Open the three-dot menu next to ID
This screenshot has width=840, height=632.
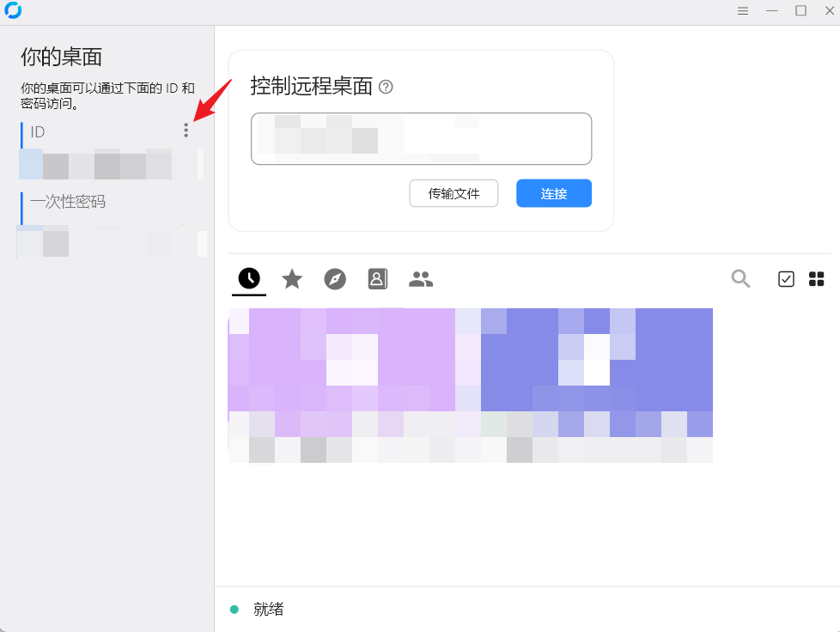(186, 130)
